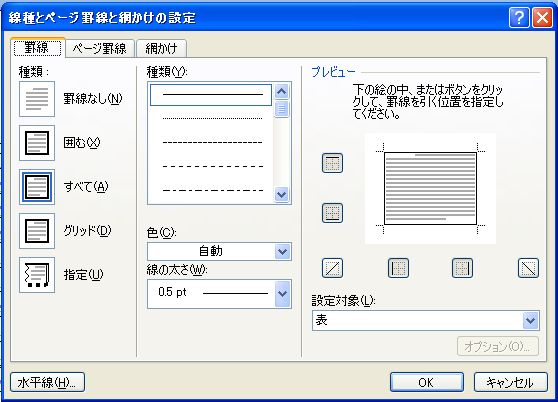The width and height of the screenshot is (558, 402).
Task: Click the OK button
Action: 427,382
